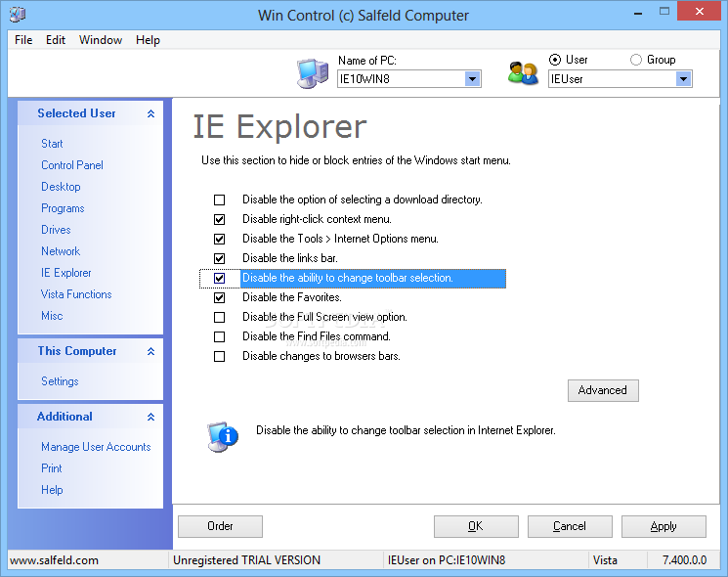728x577 pixels.
Task: Check Disable the Full Screen view option
Action: coord(219,317)
